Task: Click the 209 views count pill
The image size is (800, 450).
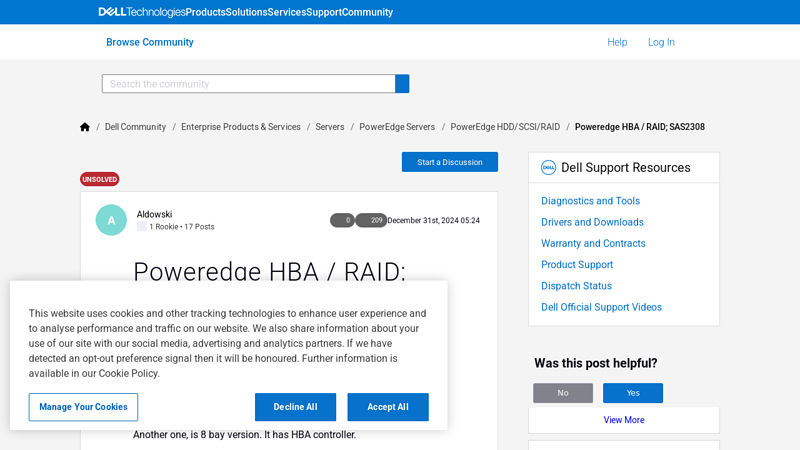Action: tap(371, 220)
